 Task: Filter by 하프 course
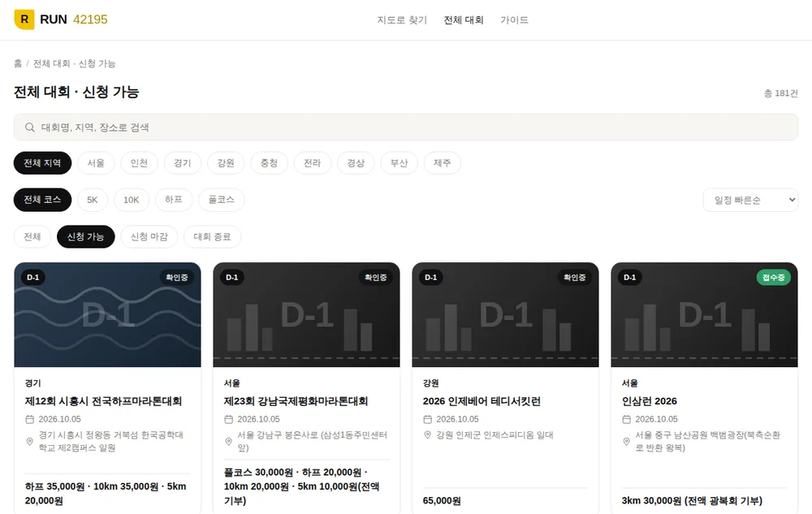pos(174,200)
